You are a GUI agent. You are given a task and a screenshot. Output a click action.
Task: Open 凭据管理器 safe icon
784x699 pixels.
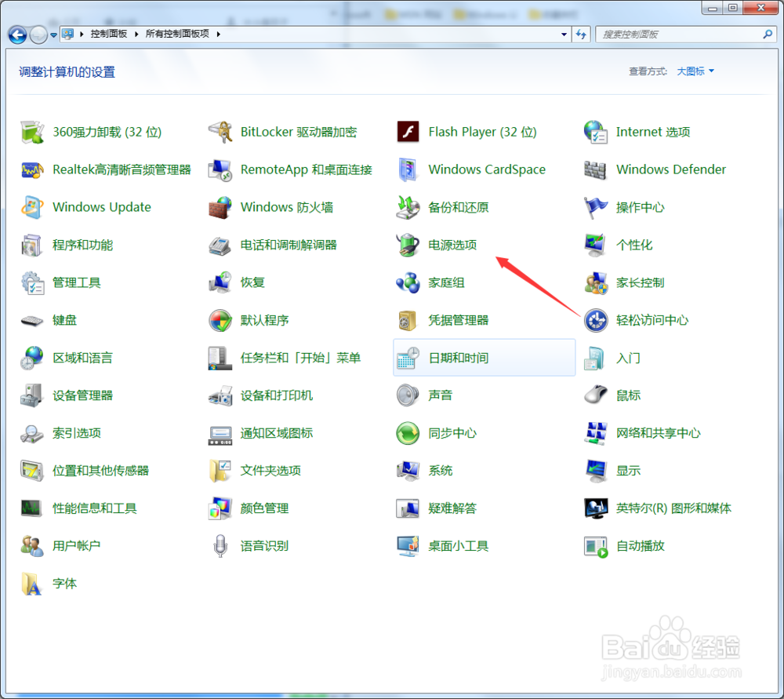[408, 320]
